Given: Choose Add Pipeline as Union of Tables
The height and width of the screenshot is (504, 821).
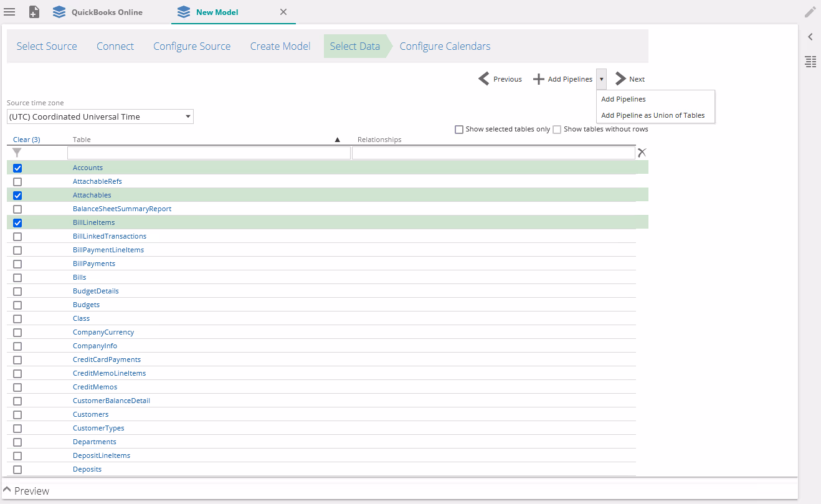Looking at the screenshot, I should tap(653, 115).
